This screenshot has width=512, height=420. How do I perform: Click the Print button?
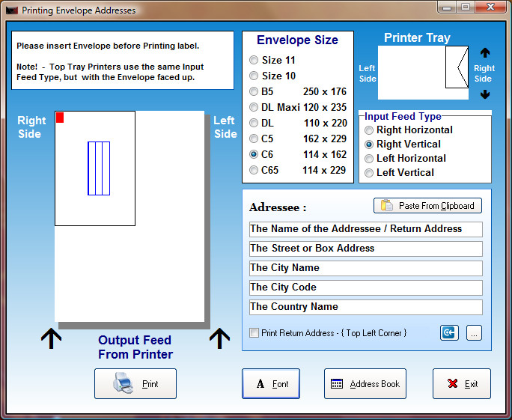135,384
